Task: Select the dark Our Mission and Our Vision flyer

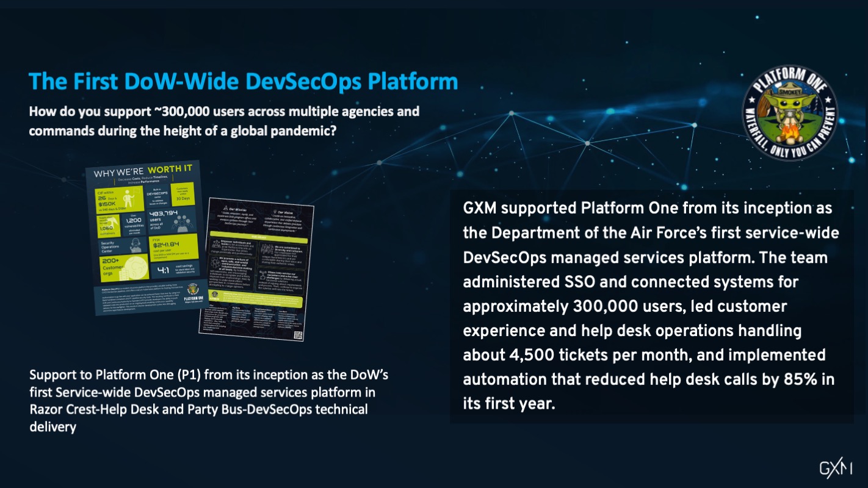Action: pyautogui.click(x=256, y=269)
